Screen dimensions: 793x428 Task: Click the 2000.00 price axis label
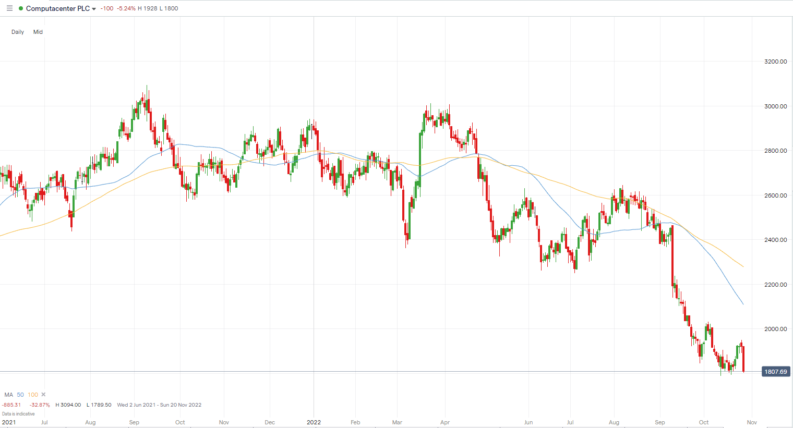(776, 329)
